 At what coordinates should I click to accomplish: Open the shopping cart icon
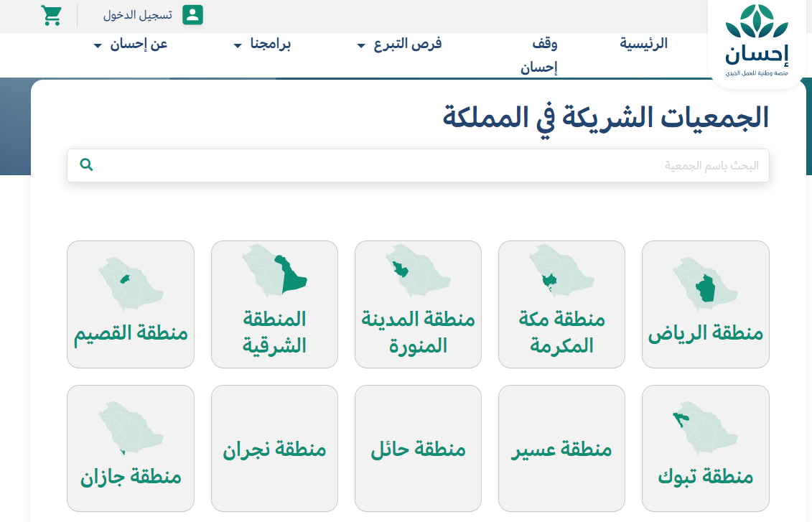(x=51, y=15)
